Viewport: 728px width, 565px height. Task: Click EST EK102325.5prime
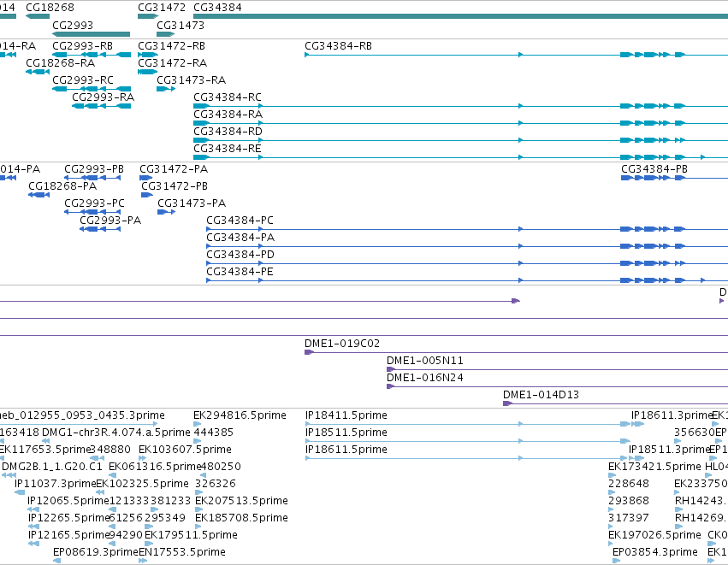(143, 485)
